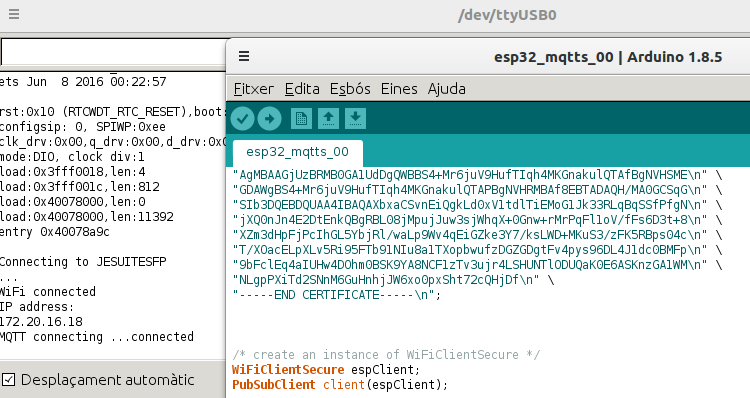Click certificate line starting 'NLgpPXiTd2SNnM6'
Screen dimensions: 750x398
tap(393, 280)
